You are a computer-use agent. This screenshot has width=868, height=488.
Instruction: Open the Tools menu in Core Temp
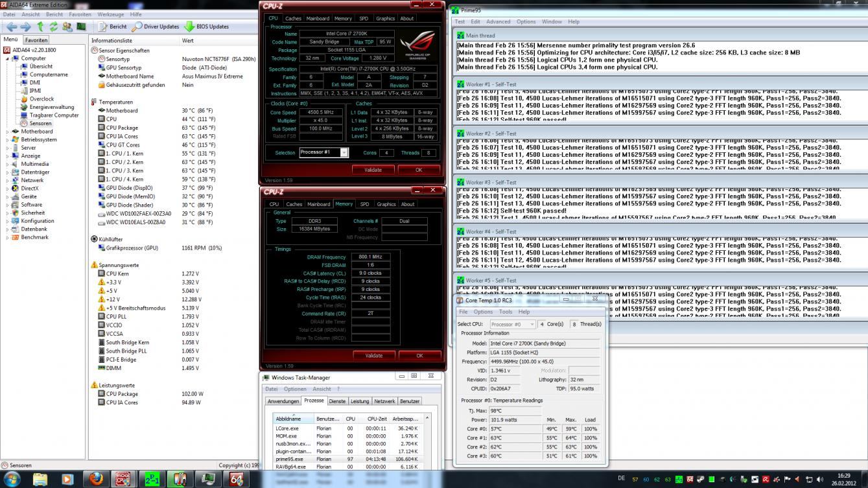pos(505,312)
